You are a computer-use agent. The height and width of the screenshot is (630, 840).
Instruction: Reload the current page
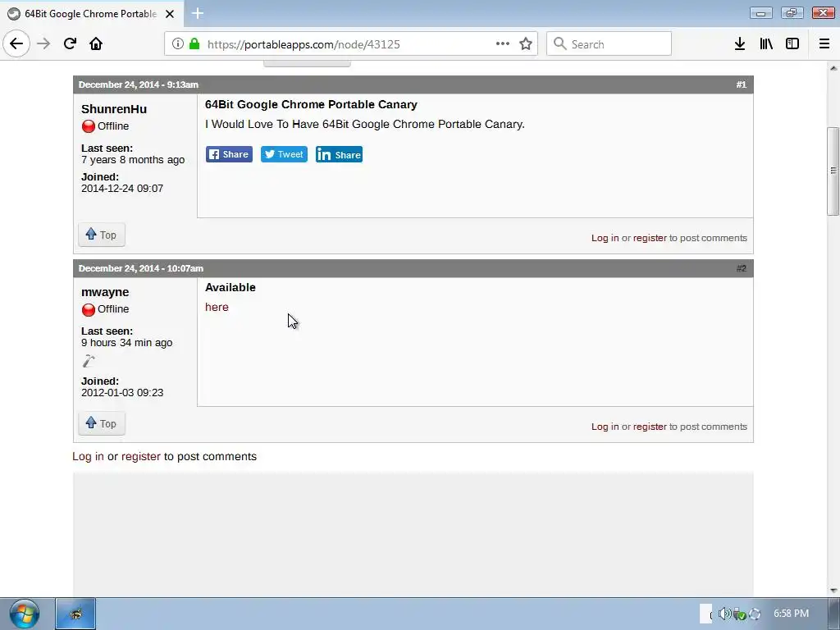(x=70, y=44)
